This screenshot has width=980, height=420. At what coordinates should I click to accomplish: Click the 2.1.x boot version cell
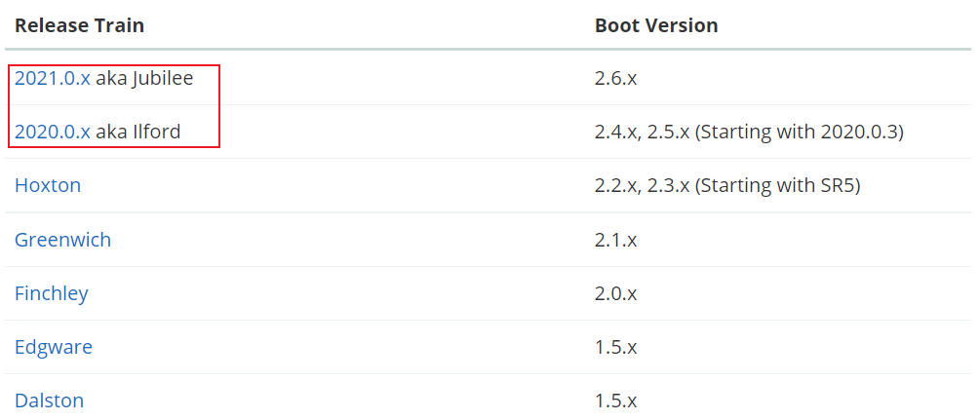click(x=615, y=240)
